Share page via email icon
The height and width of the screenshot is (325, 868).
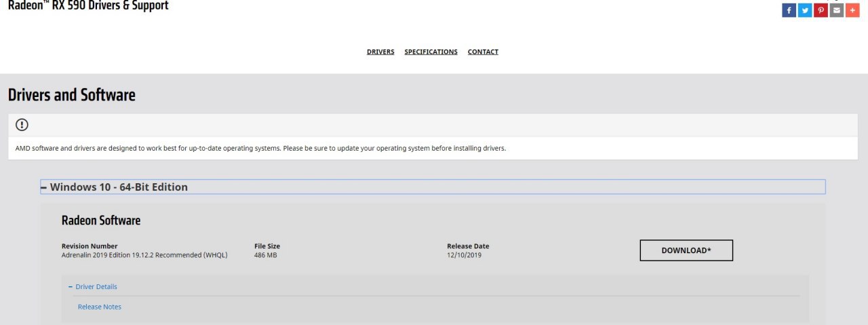click(836, 10)
